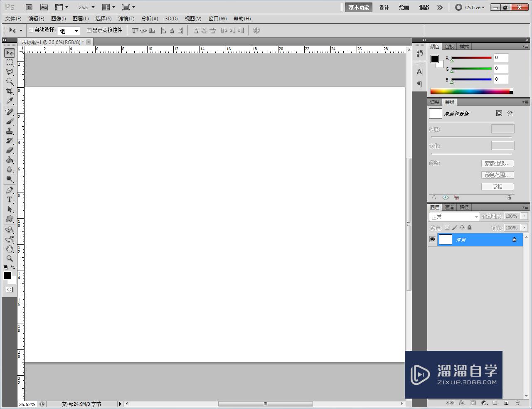Toggle lock image pixels brush icon

point(454,227)
